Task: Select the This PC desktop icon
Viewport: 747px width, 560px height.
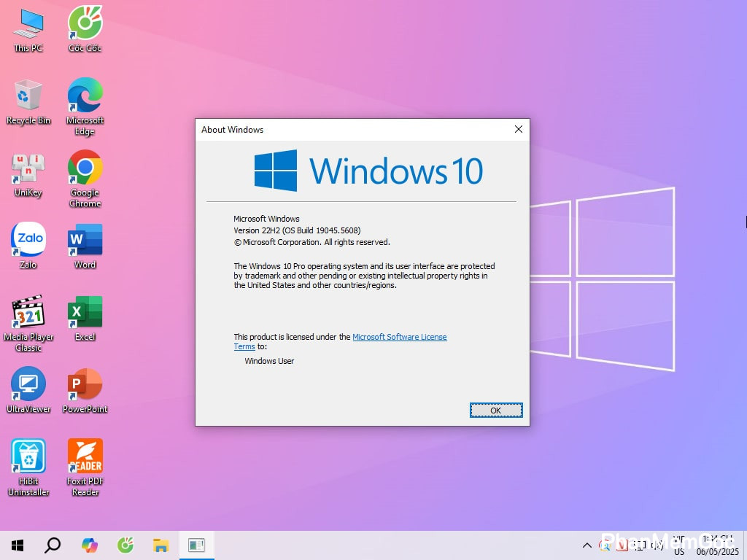Action: point(28,24)
